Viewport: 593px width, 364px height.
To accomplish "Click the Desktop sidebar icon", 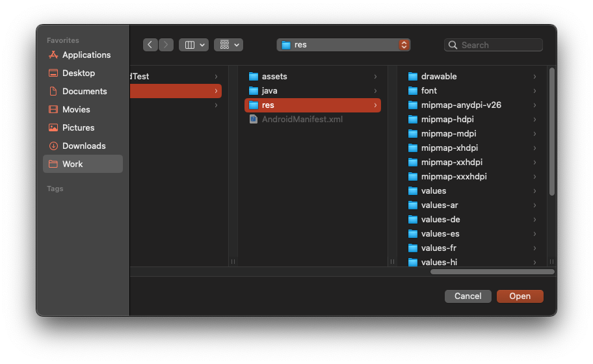I will pos(53,73).
